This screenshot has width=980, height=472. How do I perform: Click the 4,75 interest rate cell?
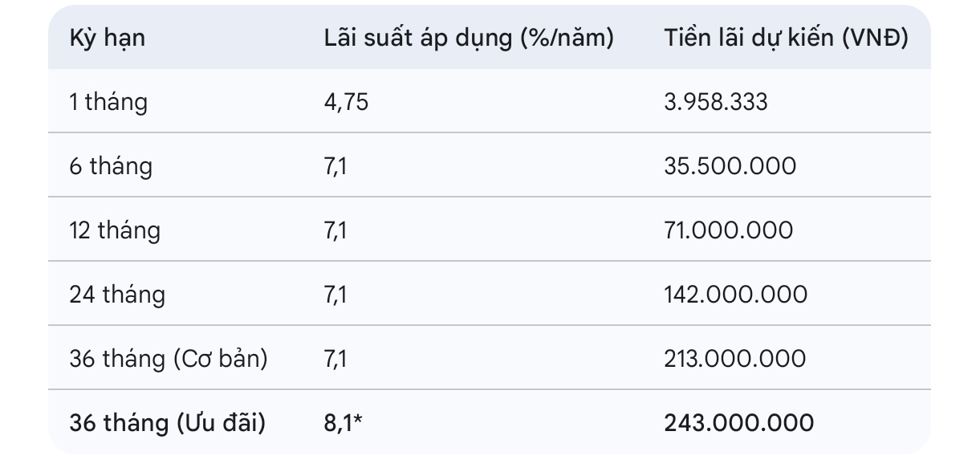(x=346, y=102)
